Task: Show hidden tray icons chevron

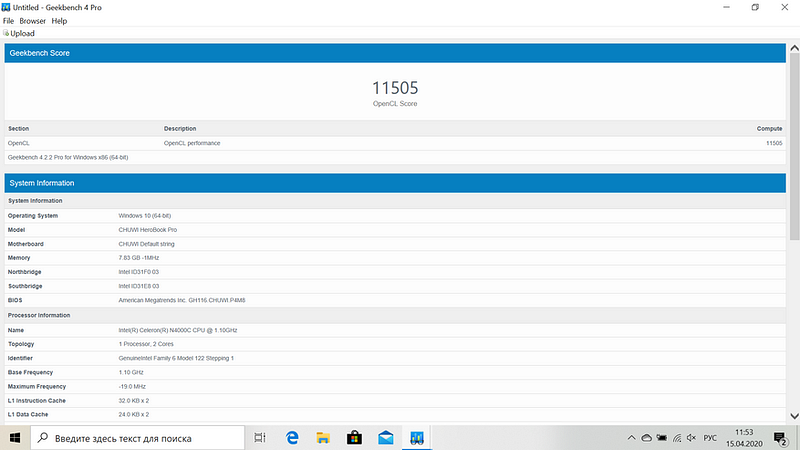Action: pyautogui.click(x=631, y=438)
